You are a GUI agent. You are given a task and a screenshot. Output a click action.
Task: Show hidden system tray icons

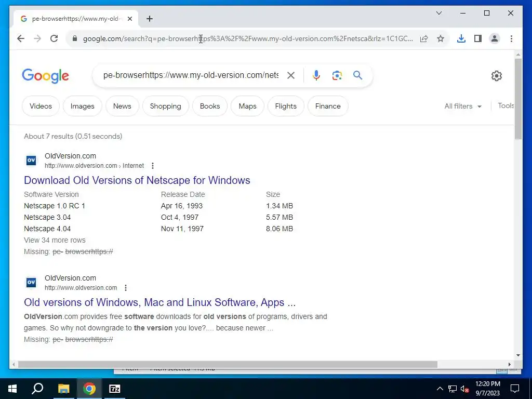coord(440,389)
